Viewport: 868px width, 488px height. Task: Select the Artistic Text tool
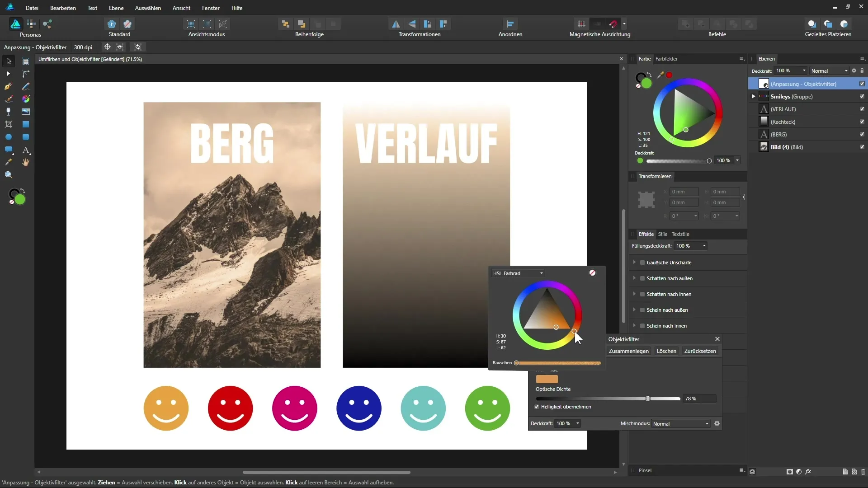(x=26, y=150)
